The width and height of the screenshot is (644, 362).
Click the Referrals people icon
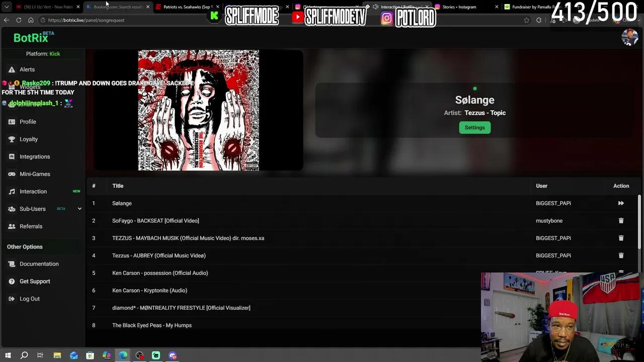pyautogui.click(x=12, y=226)
